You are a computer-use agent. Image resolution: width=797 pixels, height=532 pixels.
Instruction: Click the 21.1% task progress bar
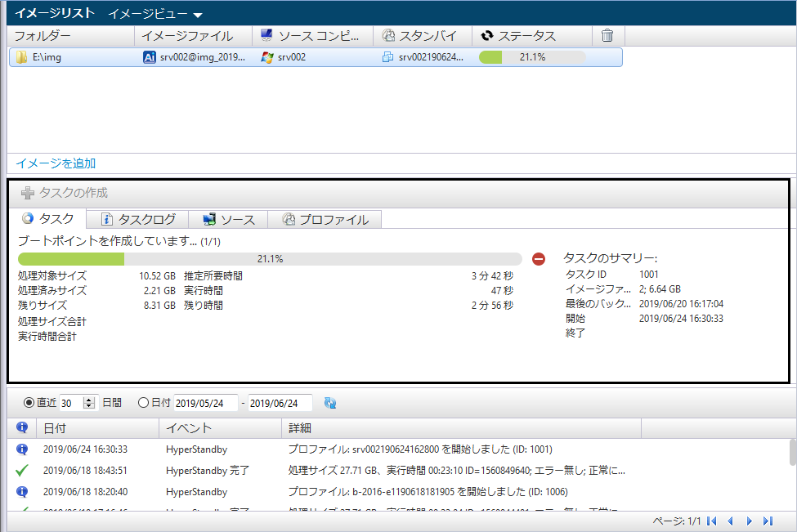270,259
